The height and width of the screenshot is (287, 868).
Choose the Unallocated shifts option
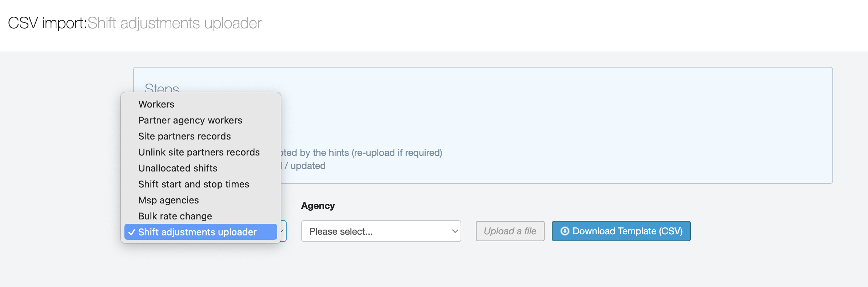(x=178, y=168)
